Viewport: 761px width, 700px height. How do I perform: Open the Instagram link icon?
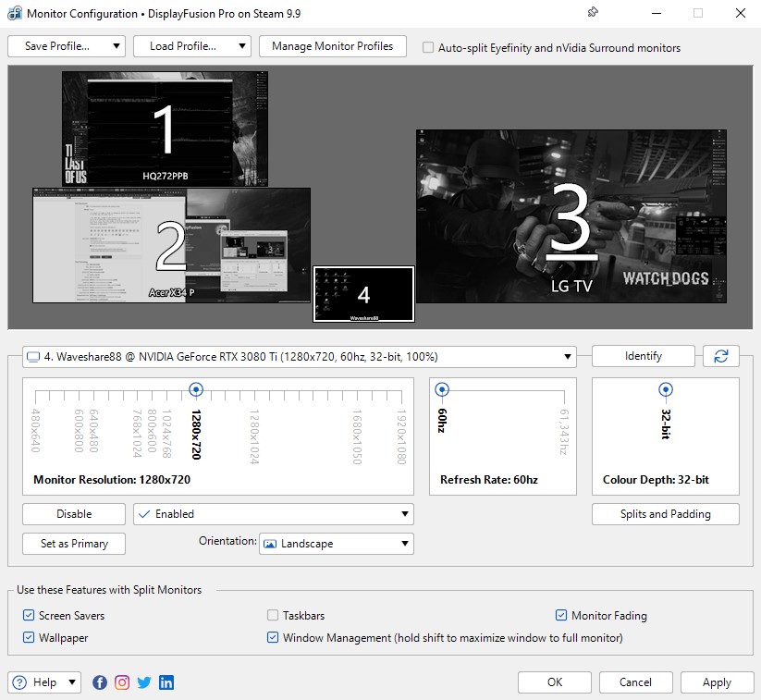tap(122, 682)
